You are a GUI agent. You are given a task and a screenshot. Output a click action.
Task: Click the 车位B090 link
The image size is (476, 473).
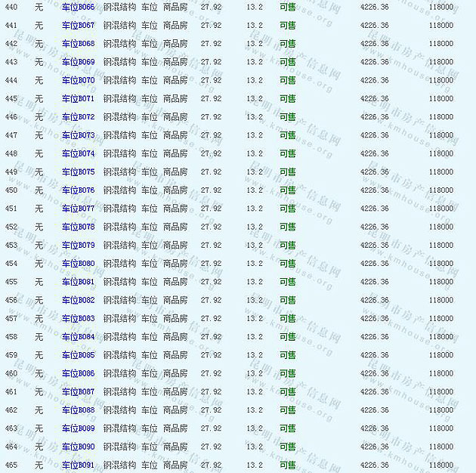click(79, 447)
